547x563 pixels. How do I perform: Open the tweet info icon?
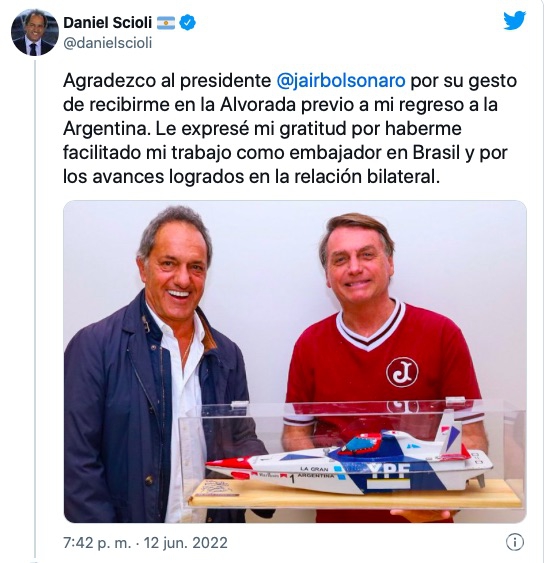(x=515, y=542)
